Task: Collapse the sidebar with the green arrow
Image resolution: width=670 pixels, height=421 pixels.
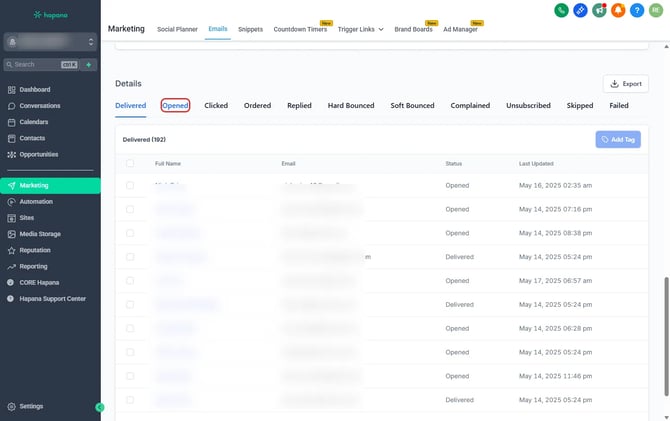Action: pos(99,407)
